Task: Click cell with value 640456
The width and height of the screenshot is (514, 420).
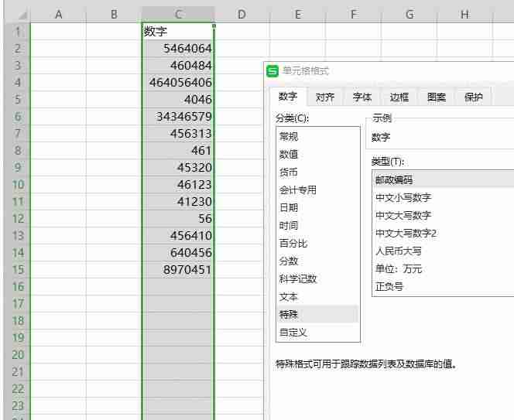Action: point(178,253)
